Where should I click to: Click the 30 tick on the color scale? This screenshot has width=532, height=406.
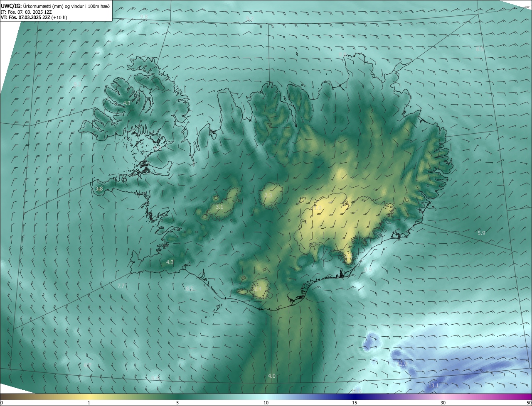coord(443,403)
